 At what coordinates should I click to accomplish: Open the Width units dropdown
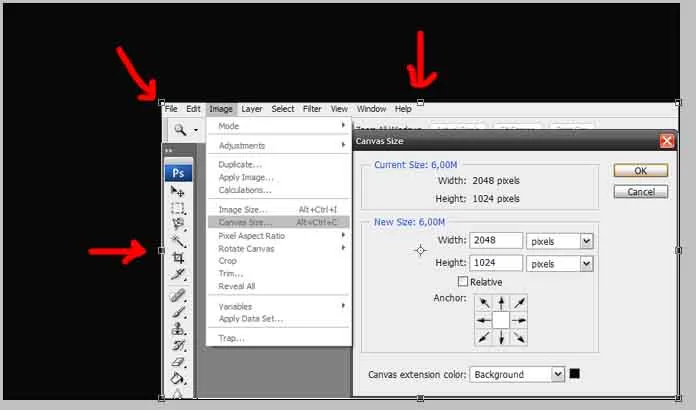[x=586, y=241]
